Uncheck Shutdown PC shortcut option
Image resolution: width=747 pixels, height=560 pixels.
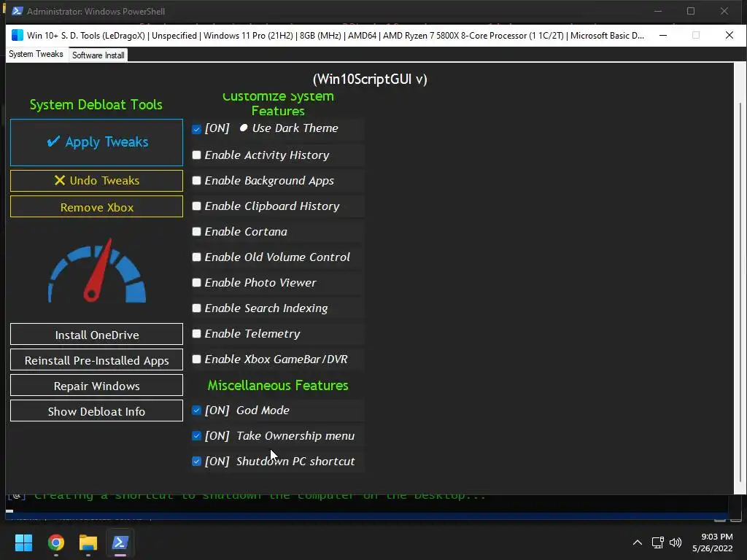[196, 462]
